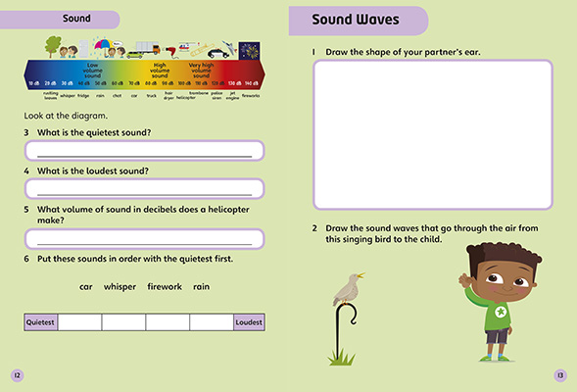Click the 'What is the loudest sound?' question
The height and width of the screenshot is (392, 577).
tap(93, 171)
